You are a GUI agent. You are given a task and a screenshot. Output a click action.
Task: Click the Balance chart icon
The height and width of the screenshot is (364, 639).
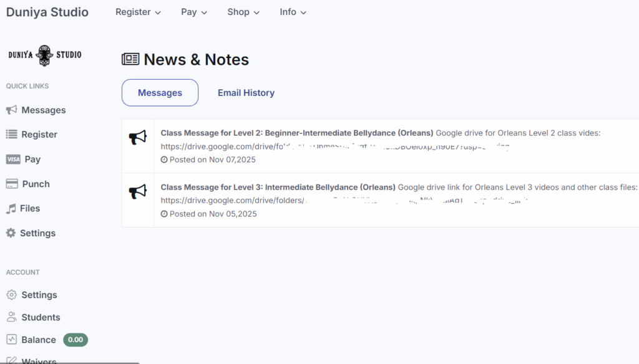tap(11, 340)
